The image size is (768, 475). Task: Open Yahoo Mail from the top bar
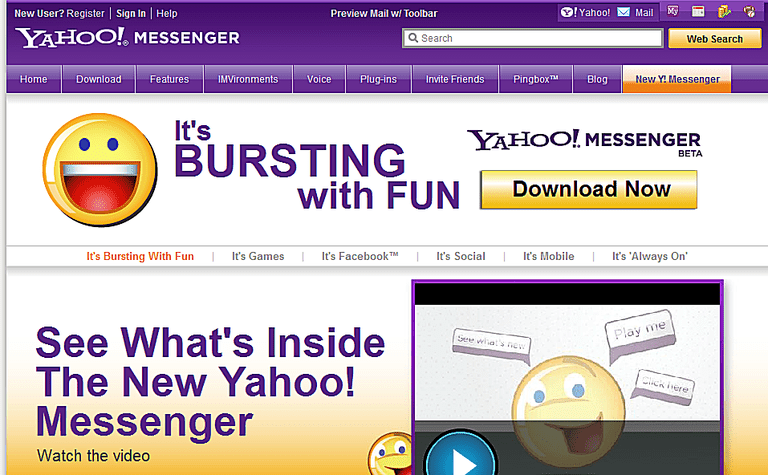pos(635,12)
